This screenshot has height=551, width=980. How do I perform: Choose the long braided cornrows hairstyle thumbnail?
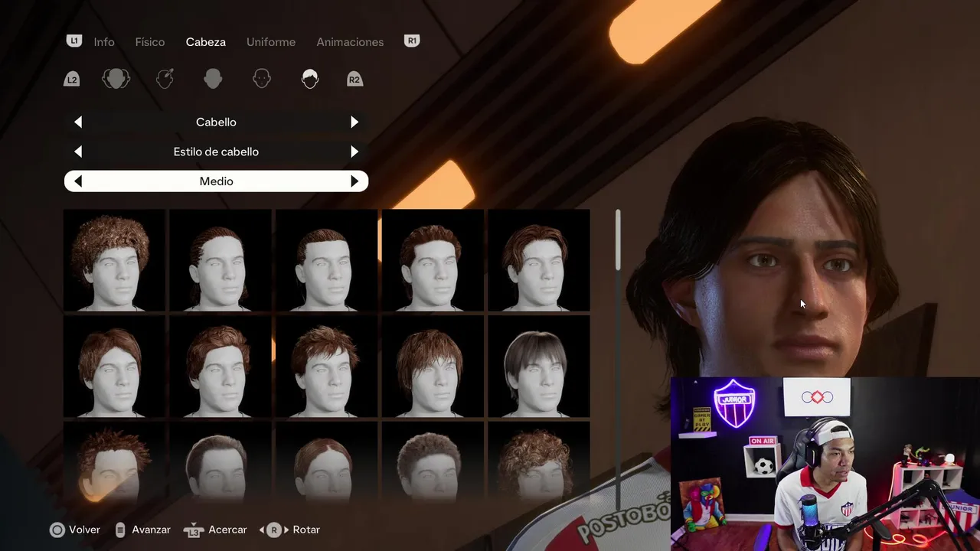tap(220, 260)
